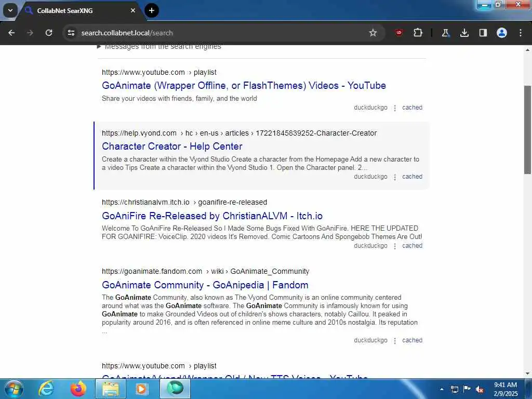This screenshot has width=532, height=399.
Task: Select the CollabNet SearXNG tab
Action: point(79,10)
